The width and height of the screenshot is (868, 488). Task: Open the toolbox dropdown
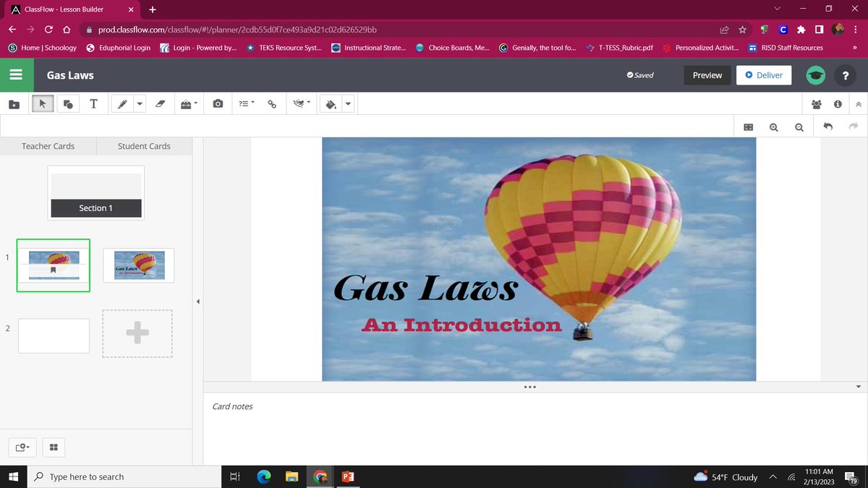coord(188,104)
